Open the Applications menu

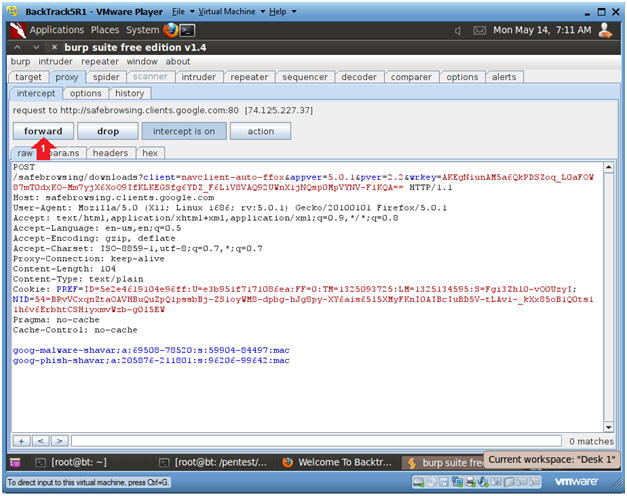pyautogui.click(x=57, y=30)
